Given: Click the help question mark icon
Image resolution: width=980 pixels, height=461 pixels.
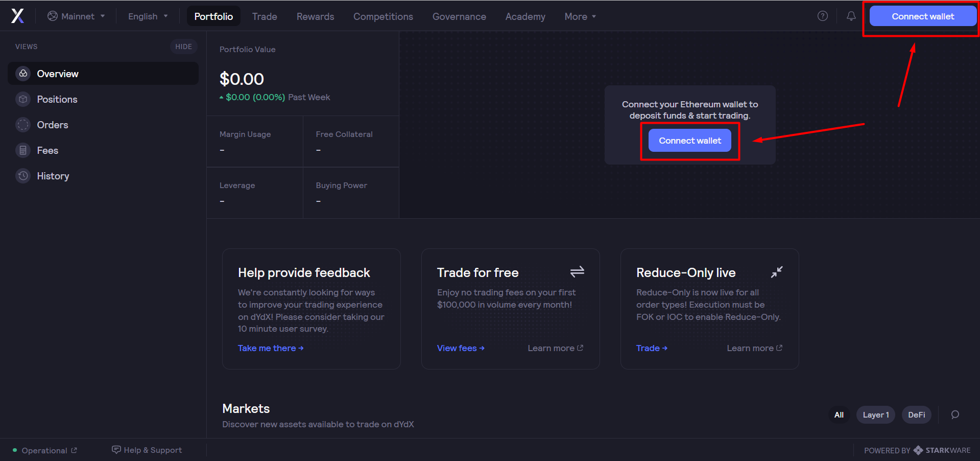Looking at the screenshot, I should tap(822, 16).
